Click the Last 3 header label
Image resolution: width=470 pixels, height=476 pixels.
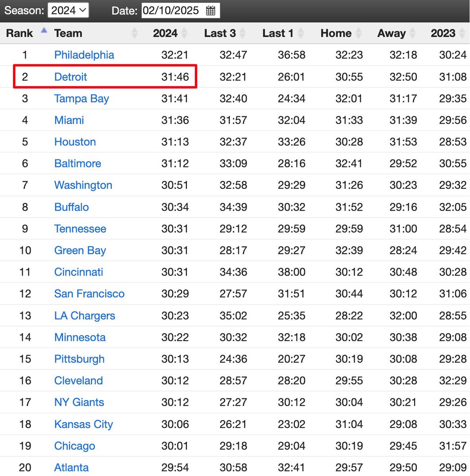click(220, 33)
